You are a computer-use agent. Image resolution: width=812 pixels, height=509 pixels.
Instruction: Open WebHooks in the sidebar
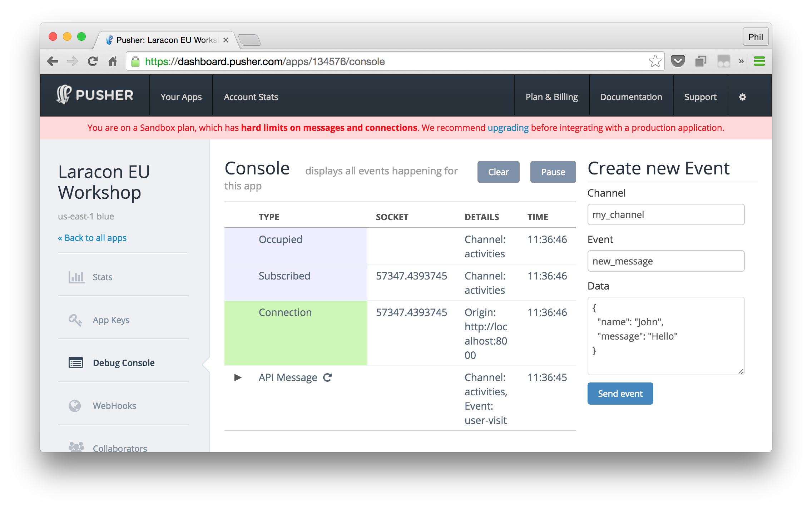pos(114,406)
